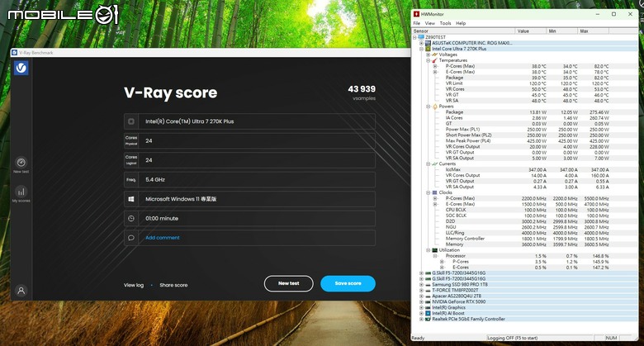This screenshot has width=644, height=346.
Task: Expand the Realtek PCIe 5GbE Family Controller node
Action: tap(421, 319)
